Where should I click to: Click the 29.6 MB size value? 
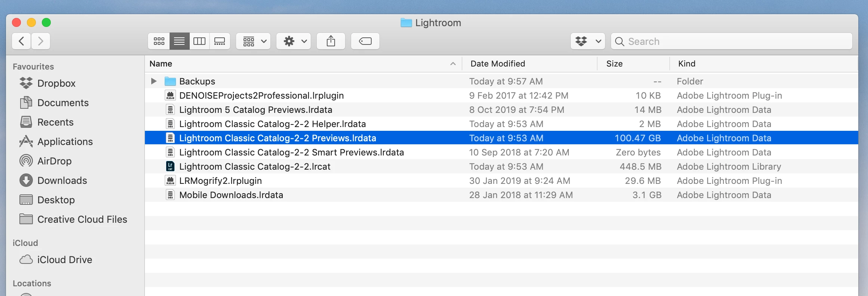[643, 181]
